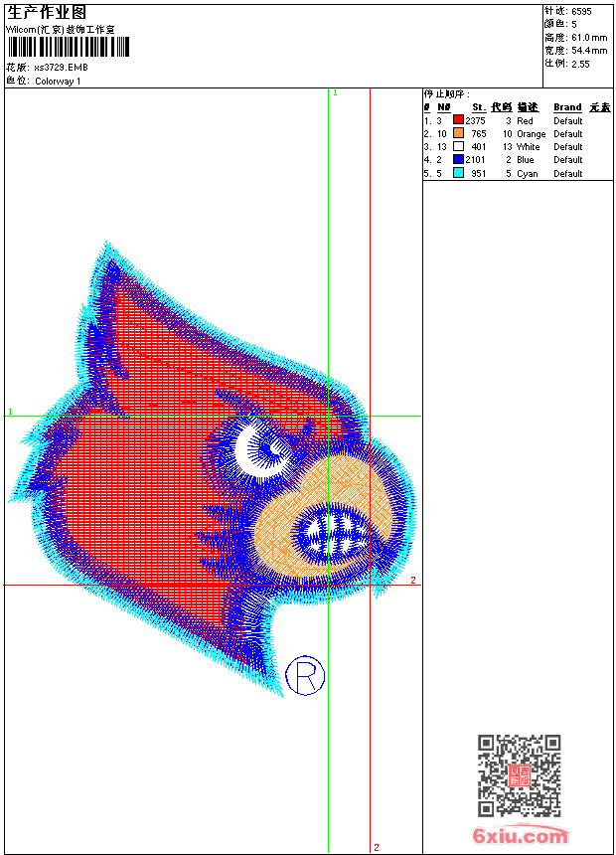Viewport: 616px width, 855px height.
Task: Click the 停止顺序 heading
Action: click(x=446, y=94)
